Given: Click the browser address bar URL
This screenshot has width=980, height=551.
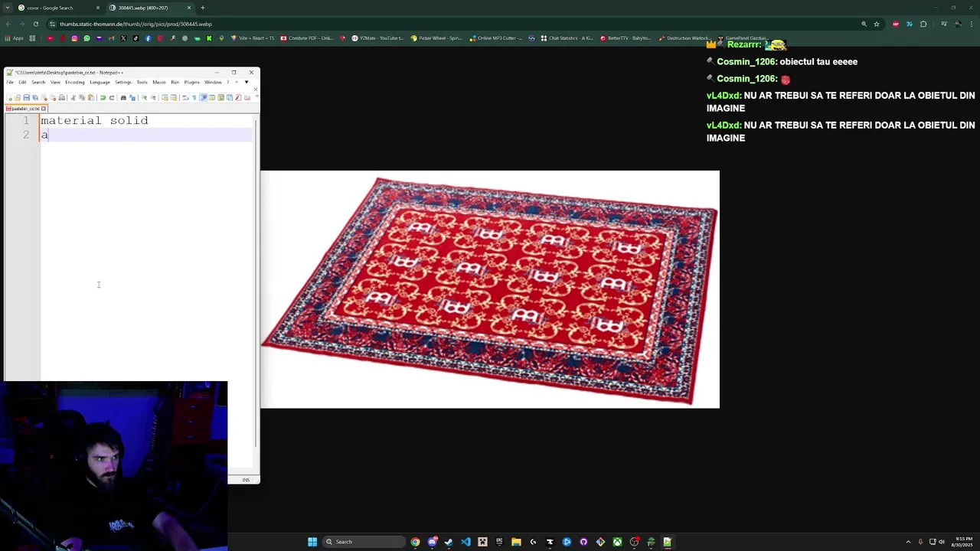Looking at the screenshot, I should point(136,24).
